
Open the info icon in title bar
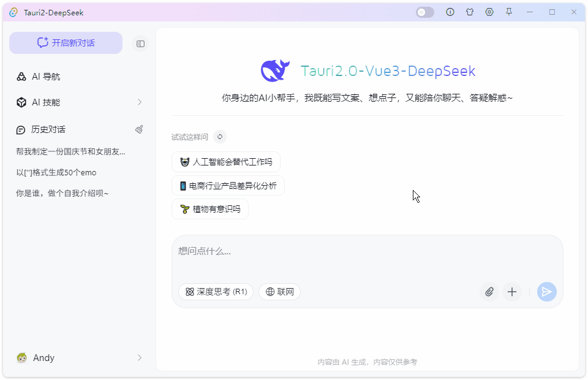point(450,12)
